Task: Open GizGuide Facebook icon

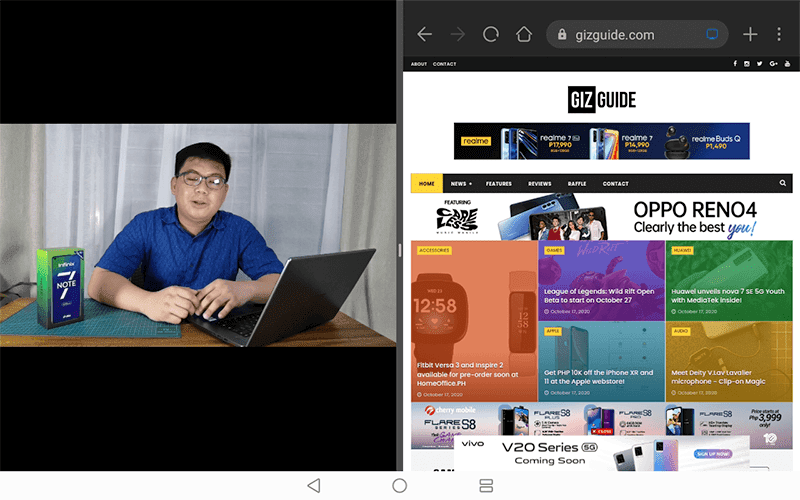Action: click(735, 64)
